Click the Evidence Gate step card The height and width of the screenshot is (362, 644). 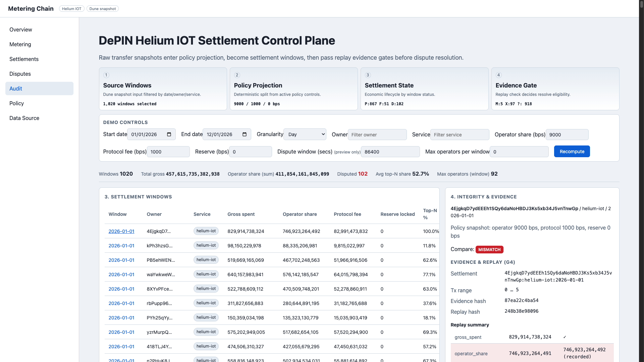pos(555,88)
